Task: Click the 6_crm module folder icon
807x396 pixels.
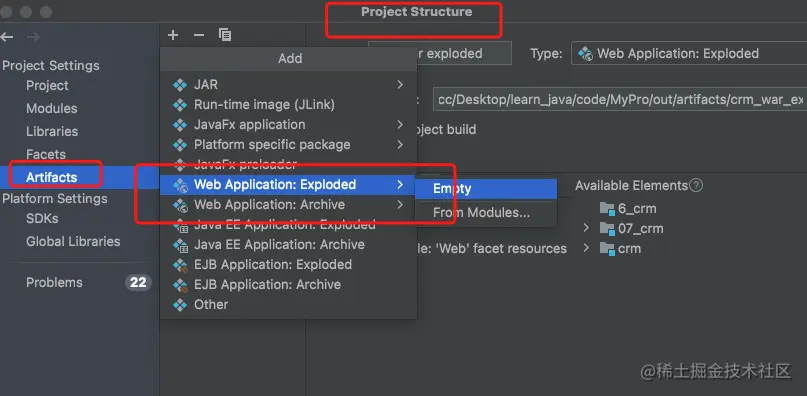Action: point(607,209)
